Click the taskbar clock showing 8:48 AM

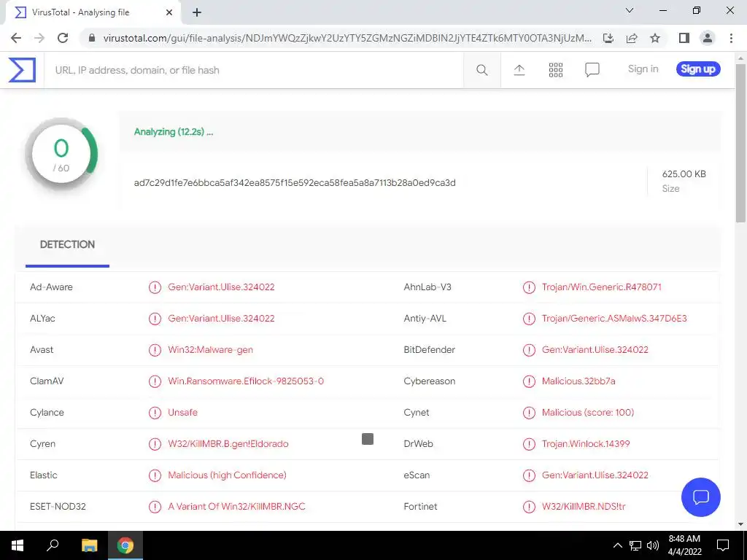click(x=684, y=545)
